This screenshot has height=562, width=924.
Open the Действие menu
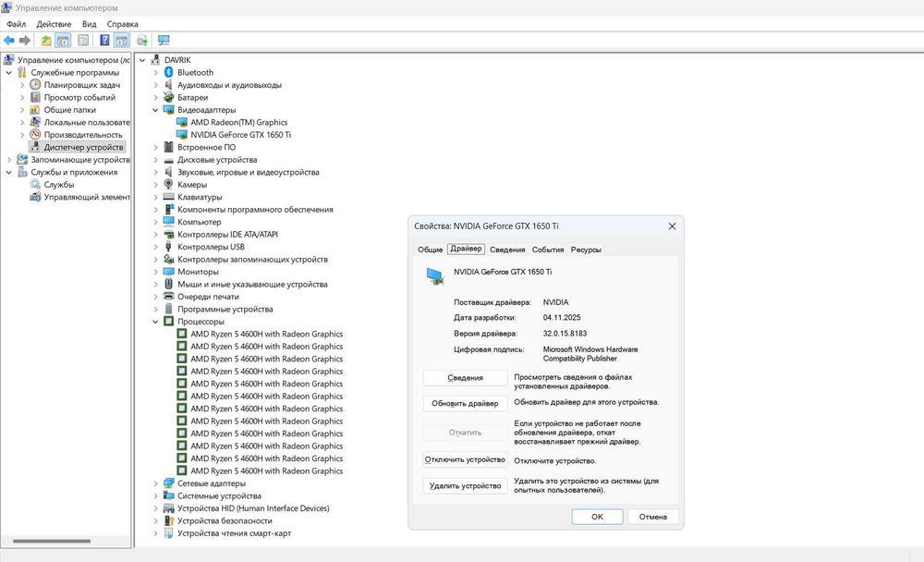54,24
